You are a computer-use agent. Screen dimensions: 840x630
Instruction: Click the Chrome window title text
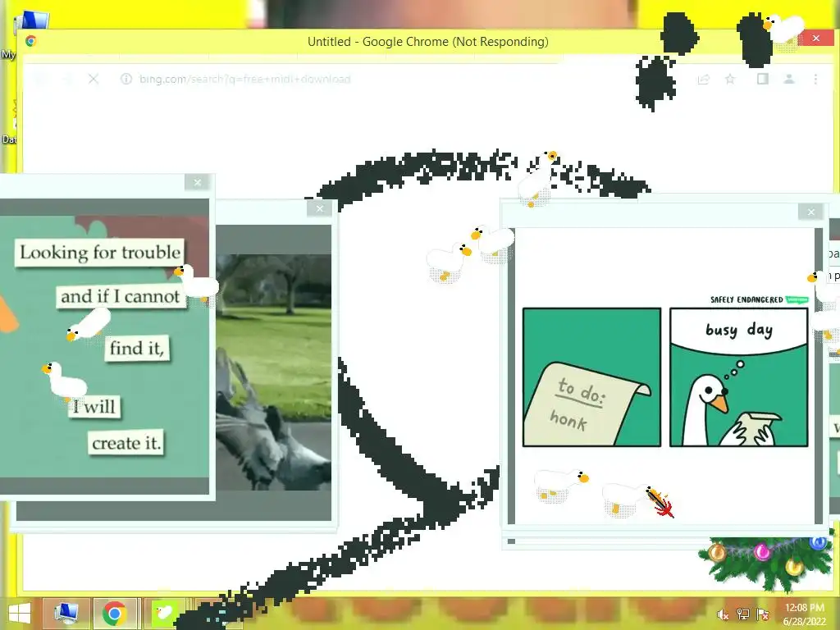[428, 42]
